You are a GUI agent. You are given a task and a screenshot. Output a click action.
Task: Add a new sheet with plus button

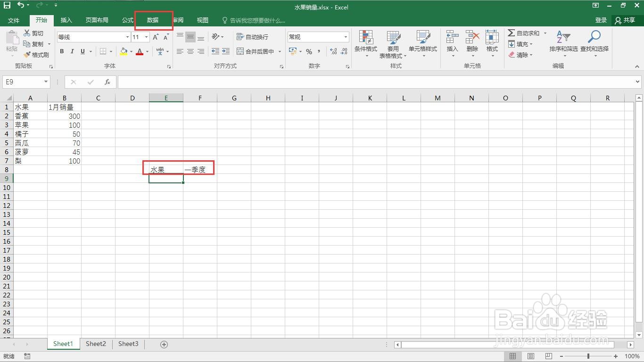164,345
